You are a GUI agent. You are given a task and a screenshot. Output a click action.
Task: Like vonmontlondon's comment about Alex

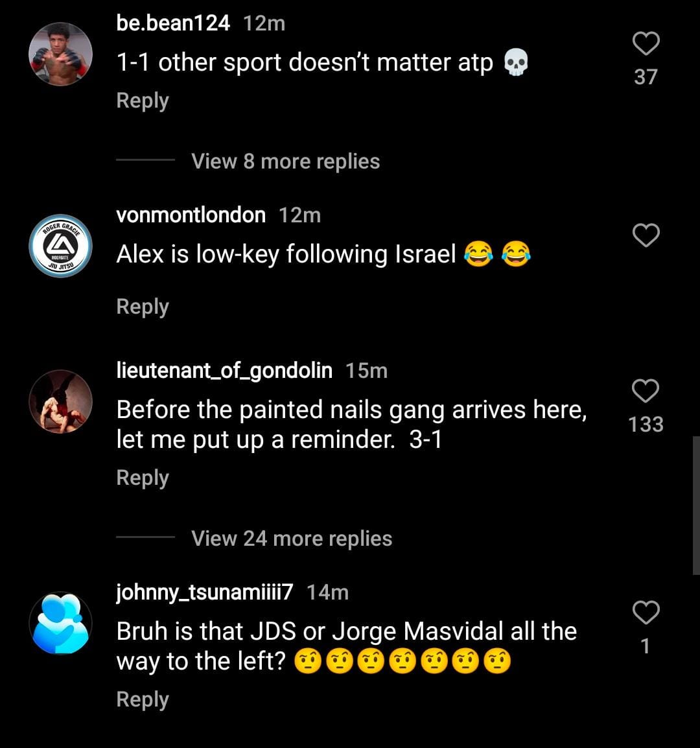click(x=646, y=235)
